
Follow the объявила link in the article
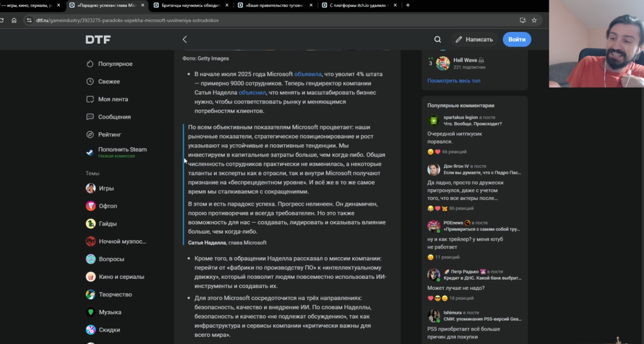[308, 74]
